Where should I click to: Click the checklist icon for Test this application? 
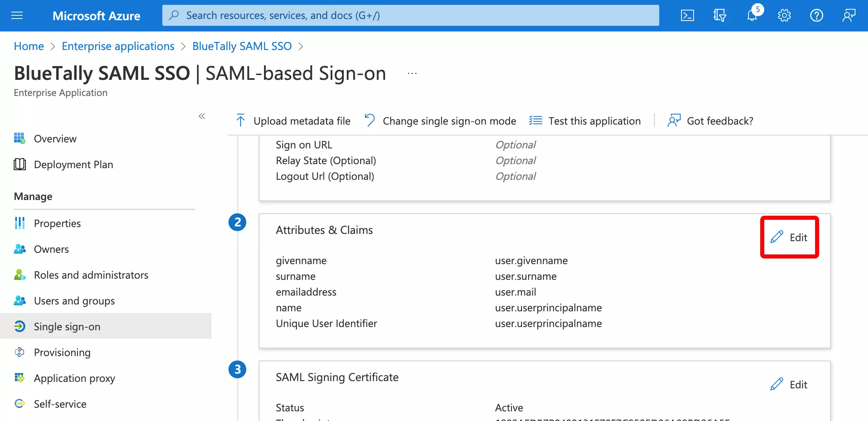tap(536, 120)
